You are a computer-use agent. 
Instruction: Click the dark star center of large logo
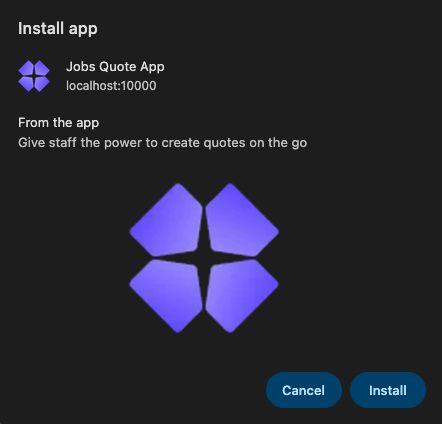[204, 258]
